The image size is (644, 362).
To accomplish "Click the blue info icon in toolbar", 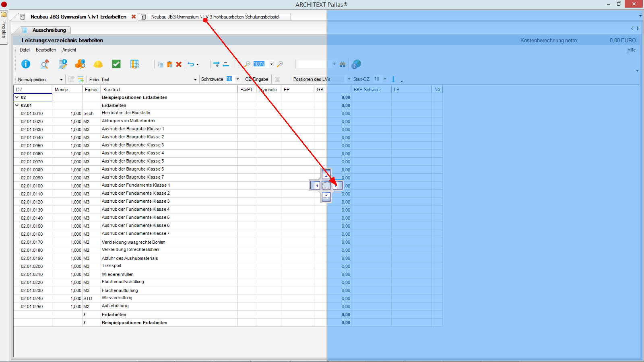I will coord(26,64).
